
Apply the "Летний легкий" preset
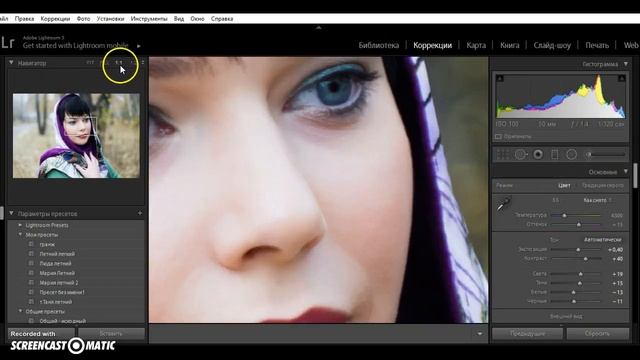57,254
